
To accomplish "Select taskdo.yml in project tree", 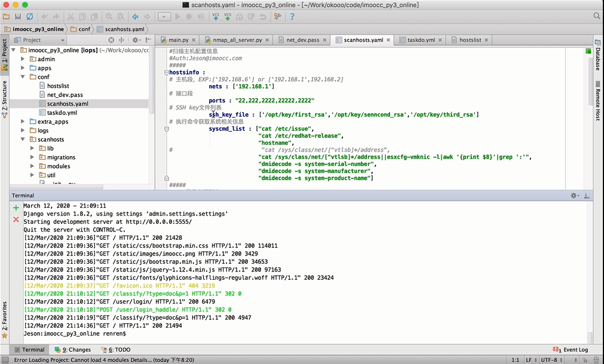I will [62, 112].
